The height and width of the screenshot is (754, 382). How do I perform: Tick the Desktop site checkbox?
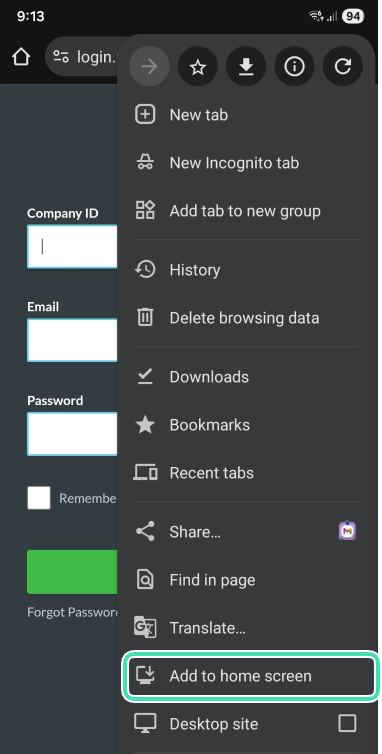(347, 723)
